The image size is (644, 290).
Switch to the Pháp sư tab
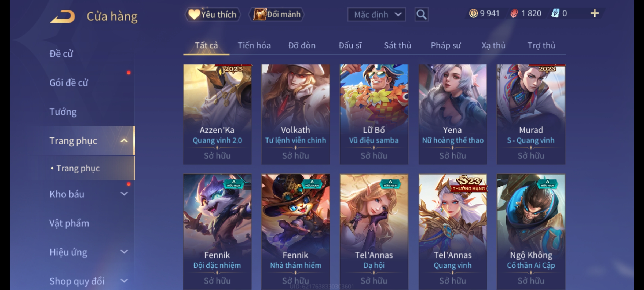point(446,45)
